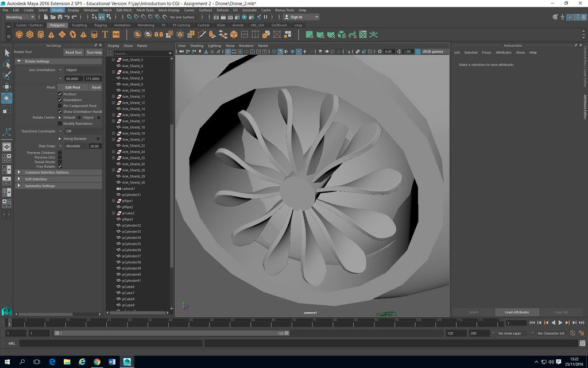Activate the Lasso selection tool

coord(7,64)
